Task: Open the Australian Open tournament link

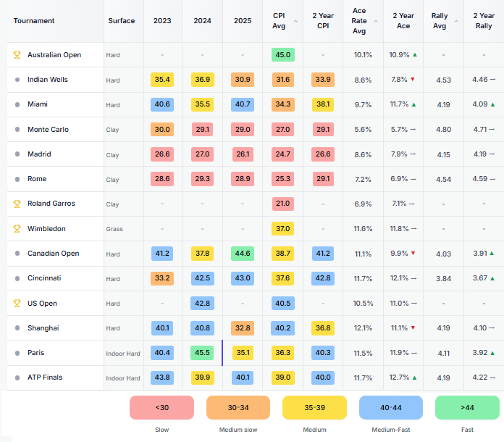Action: tap(54, 54)
